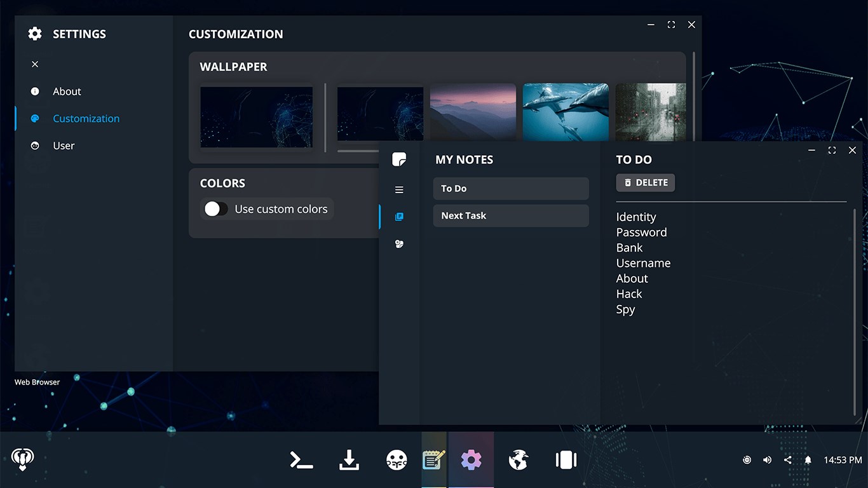Viewport: 868px width, 488px height.
Task: Close the Settings sidebar with the X icon
Action: 35,64
